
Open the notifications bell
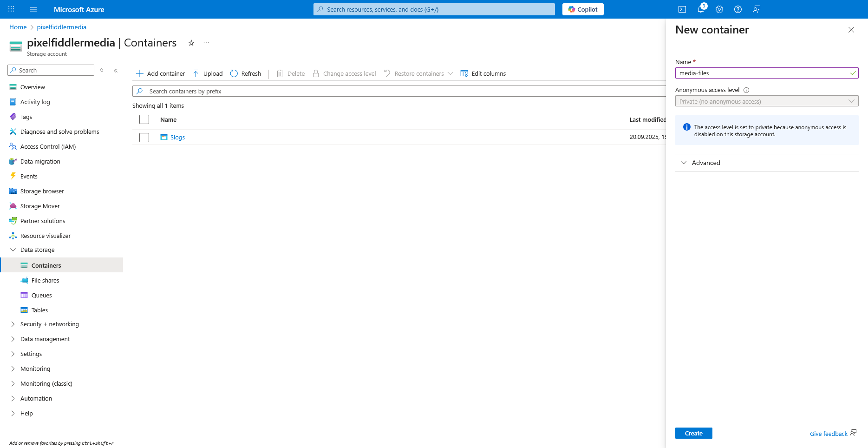coord(701,9)
